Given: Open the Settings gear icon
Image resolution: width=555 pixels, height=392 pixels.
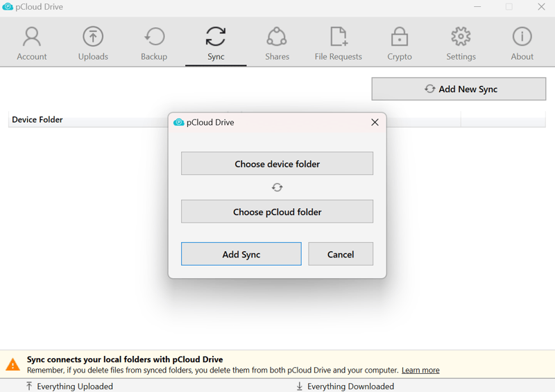Looking at the screenshot, I should (x=461, y=37).
